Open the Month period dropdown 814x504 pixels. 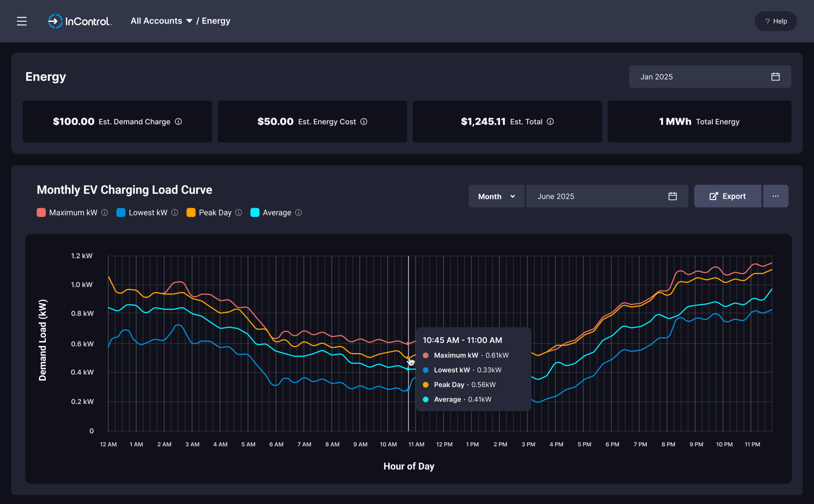pyautogui.click(x=496, y=196)
